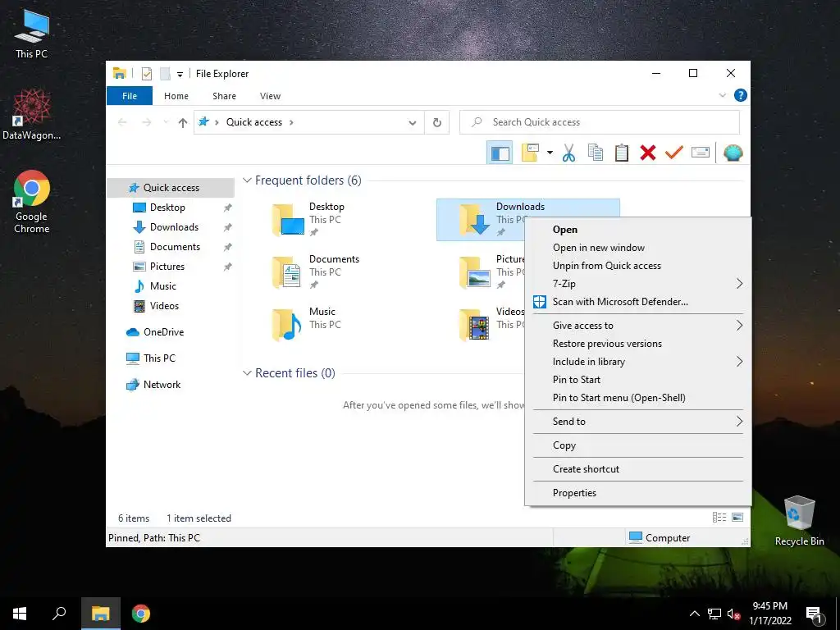Click the Properties quick access toolbar icon
The width and height of the screenshot is (840, 630).
[x=147, y=74]
